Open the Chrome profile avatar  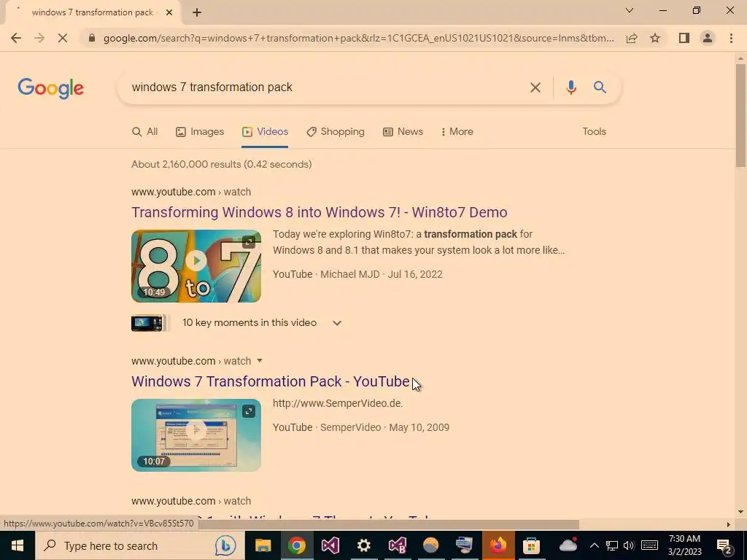pyautogui.click(x=708, y=38)
